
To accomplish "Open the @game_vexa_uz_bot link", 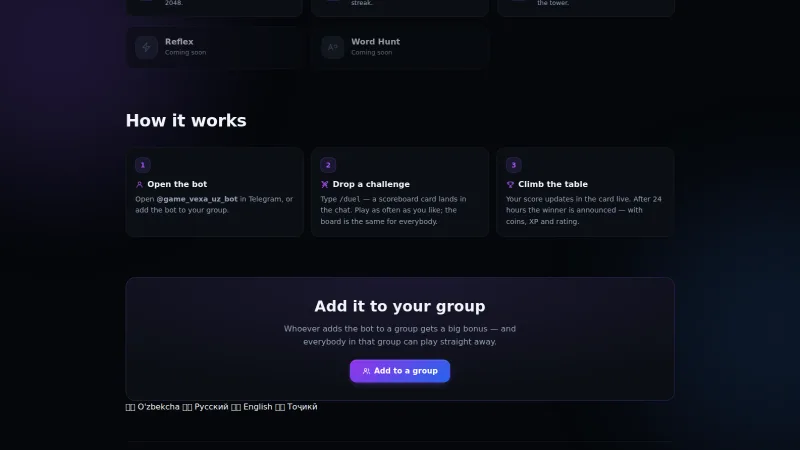I will click(x=197, y=199).
